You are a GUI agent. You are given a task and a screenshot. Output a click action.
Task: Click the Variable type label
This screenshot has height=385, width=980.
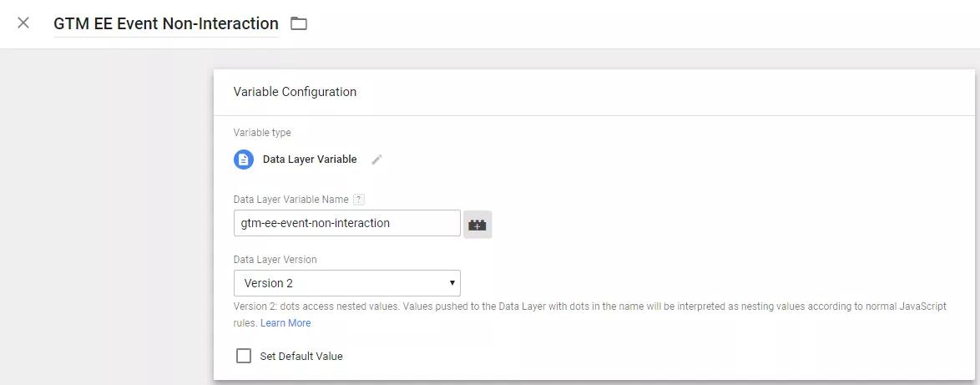[x=262, y=133]
